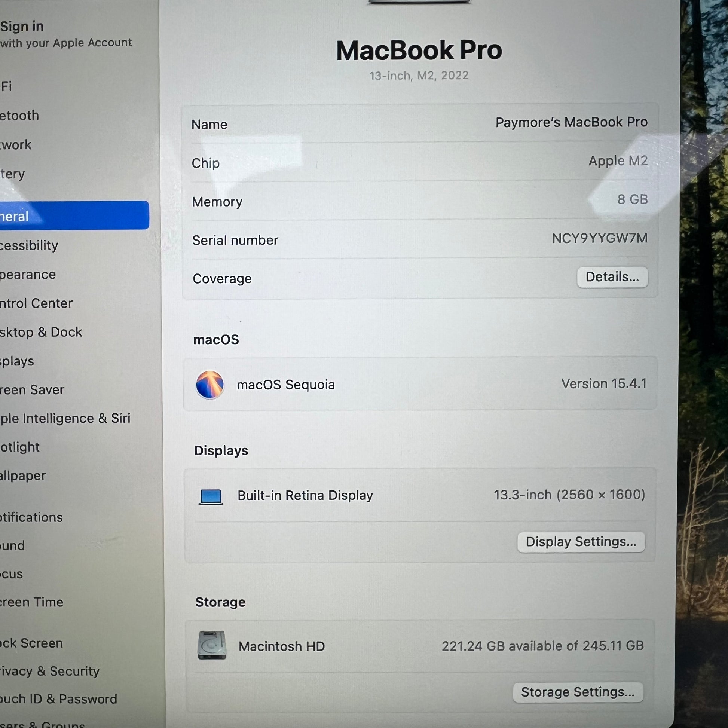Click Version 15.4.1 text
The height and width of the screenshot is (728, 728).
point(604,384)
